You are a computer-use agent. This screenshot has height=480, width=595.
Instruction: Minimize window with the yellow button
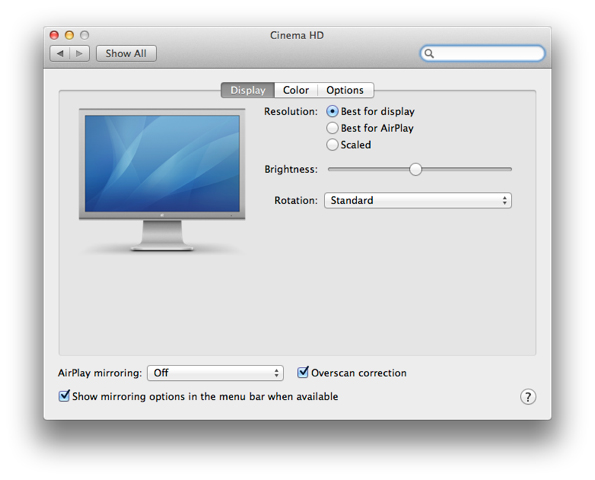69,35
